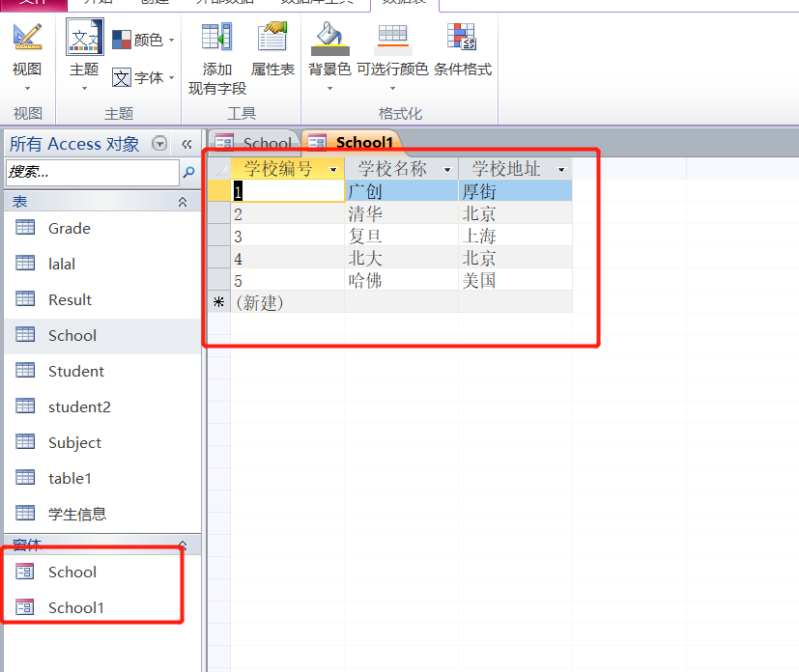Expand the 学校编号 column filter arrow
Image resolution: width=799 pixels, height=672 pixels.
[333, 170]
